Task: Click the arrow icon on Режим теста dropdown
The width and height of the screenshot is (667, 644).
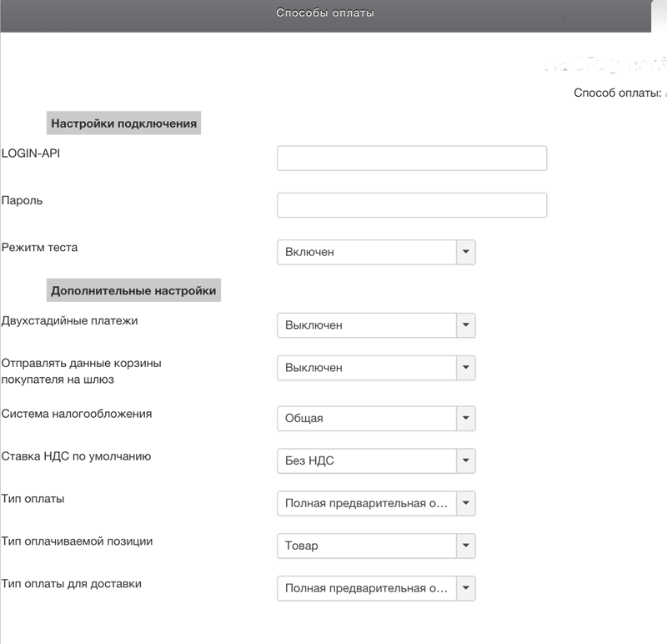Action: [x=464, y=250]
